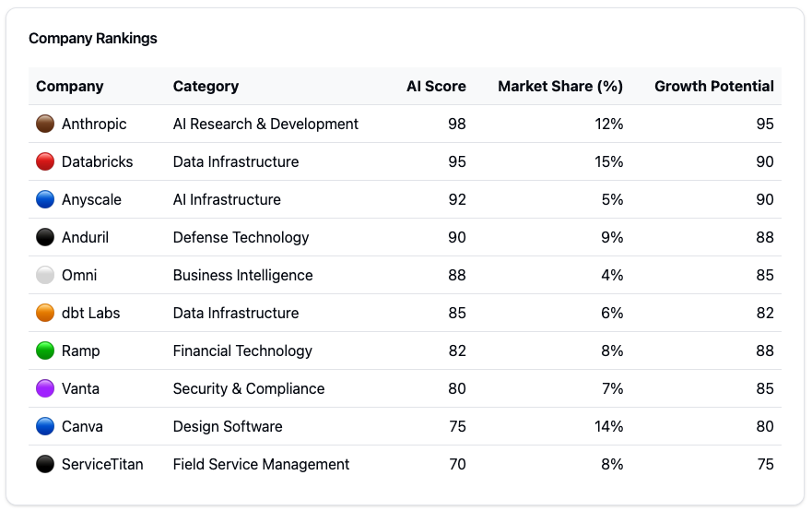Viewport: 812px width, 511px height.
Task: Click the brown Anthropic logo circle
Action: point(45,124)
